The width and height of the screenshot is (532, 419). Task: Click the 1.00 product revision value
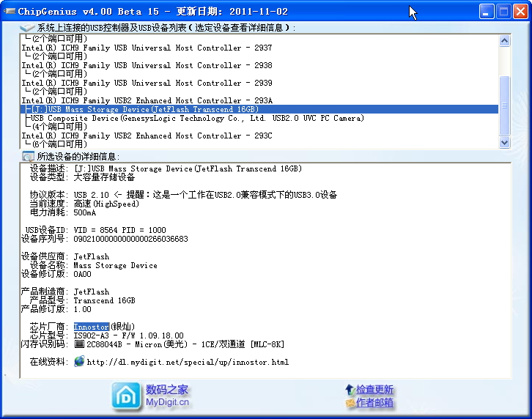[x=83, y=309]
